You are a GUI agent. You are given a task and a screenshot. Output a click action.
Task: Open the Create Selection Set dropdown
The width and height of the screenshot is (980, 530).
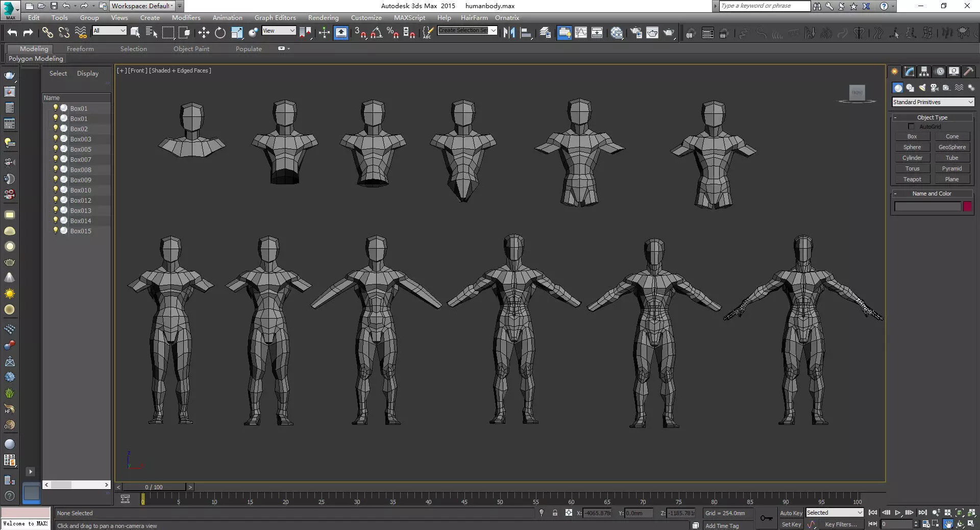point(468,31)
